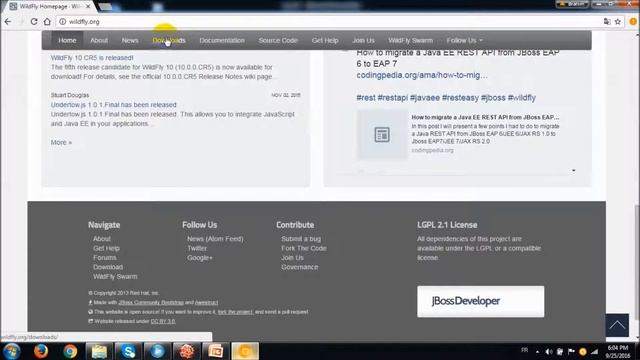
Task: Open Submit a bug footer link
Action: pos(301,239)
